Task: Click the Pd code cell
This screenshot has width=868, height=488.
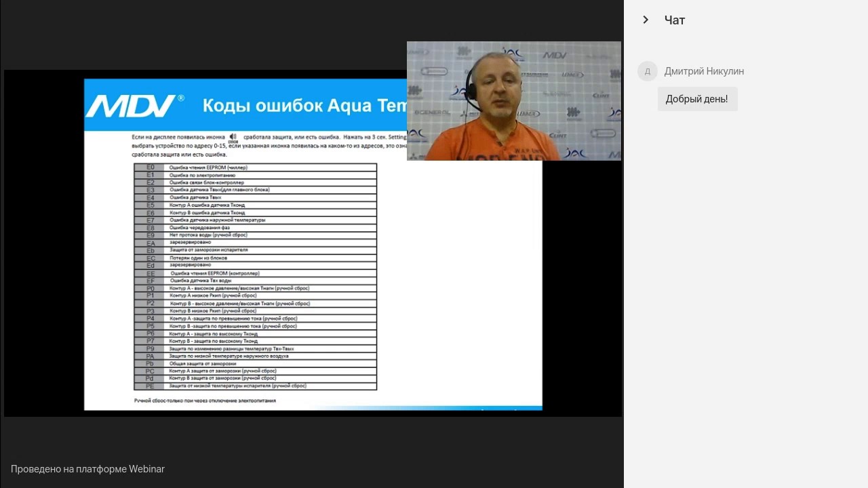Action: pos(151,378)
